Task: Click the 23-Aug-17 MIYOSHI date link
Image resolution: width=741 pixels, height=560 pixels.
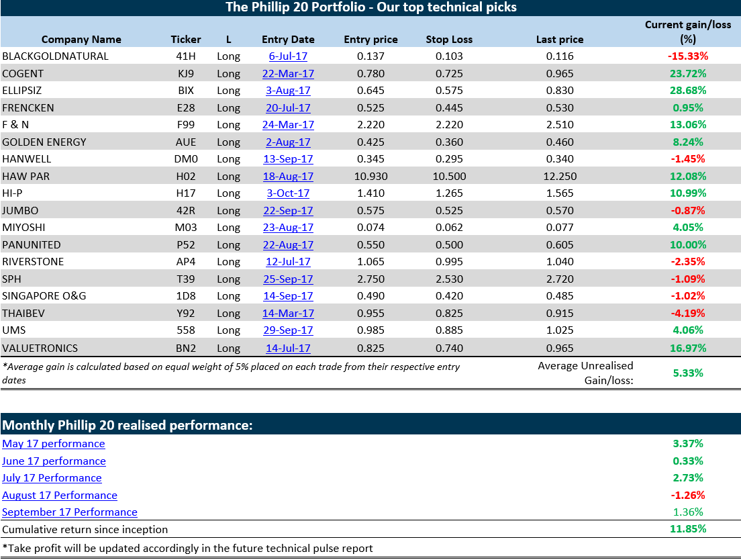Action: [x=288, y=228]
